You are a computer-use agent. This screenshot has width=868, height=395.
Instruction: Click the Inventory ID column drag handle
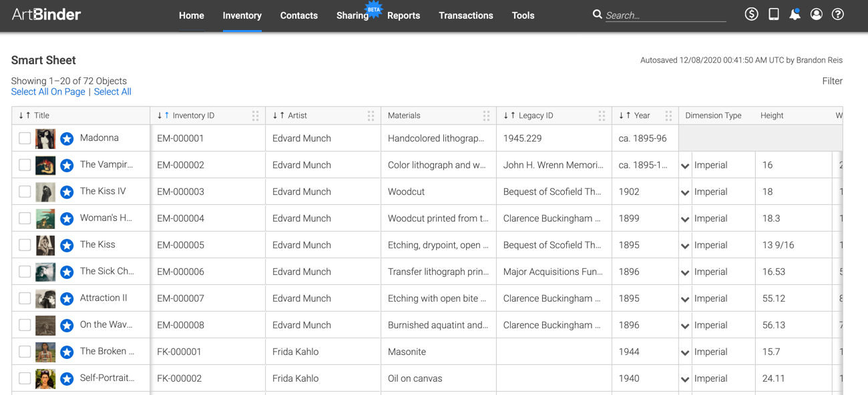click(x=255, y=115)
